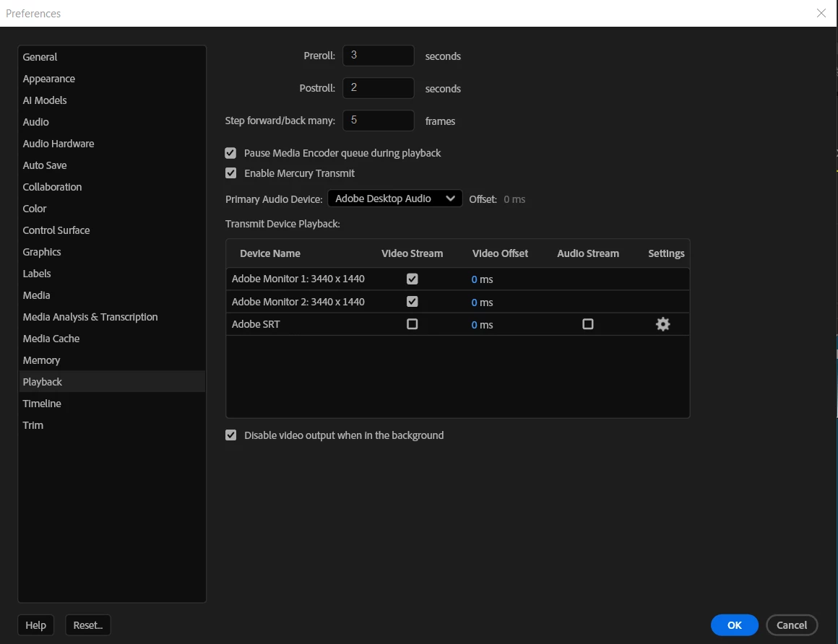This screenshot has height=644, width=838.
Task: Select Control Surface category
Action: (x=112, y=230)
